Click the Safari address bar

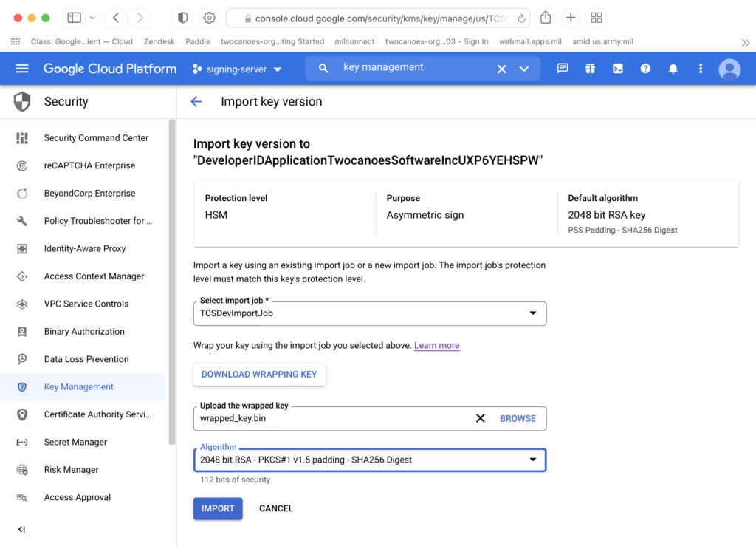[378, 18]
